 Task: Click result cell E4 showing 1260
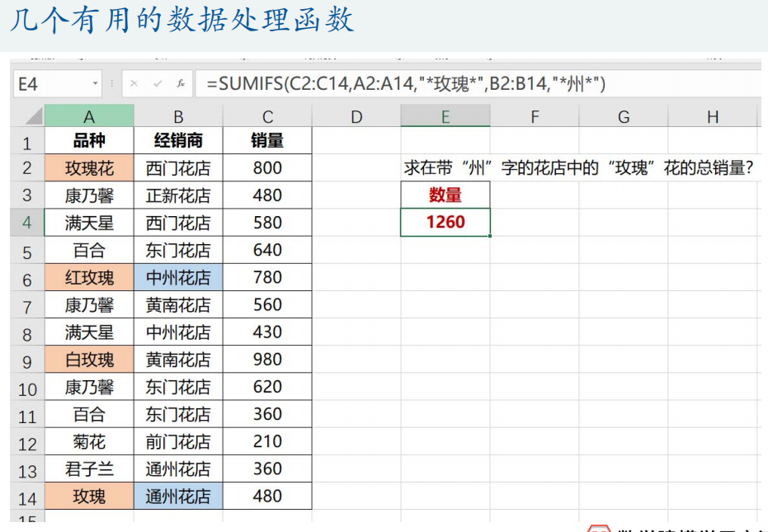click(x=445, y=223)
